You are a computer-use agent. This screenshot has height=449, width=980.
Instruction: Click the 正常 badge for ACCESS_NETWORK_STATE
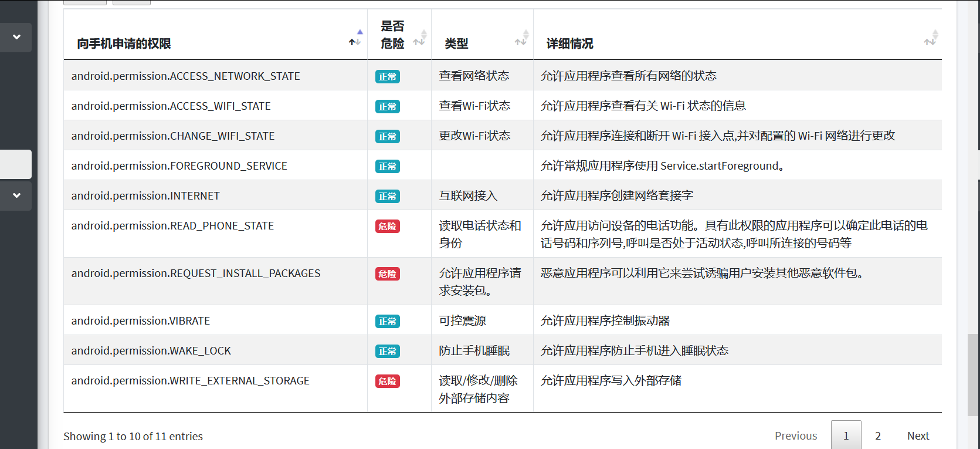388,76
